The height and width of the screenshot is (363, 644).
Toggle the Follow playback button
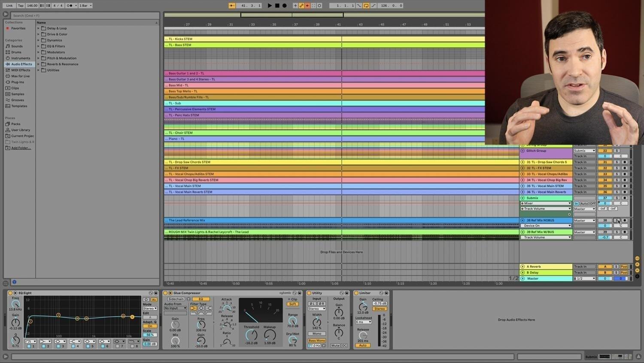click(x=232, y=6)
